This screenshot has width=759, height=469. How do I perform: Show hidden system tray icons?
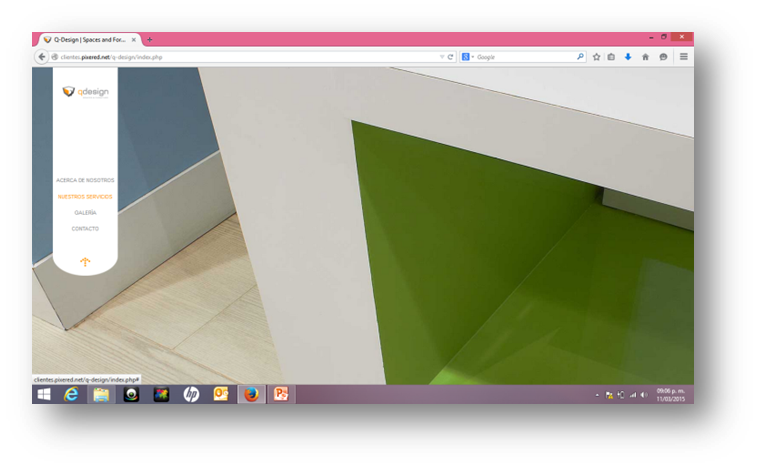[597, 395]
